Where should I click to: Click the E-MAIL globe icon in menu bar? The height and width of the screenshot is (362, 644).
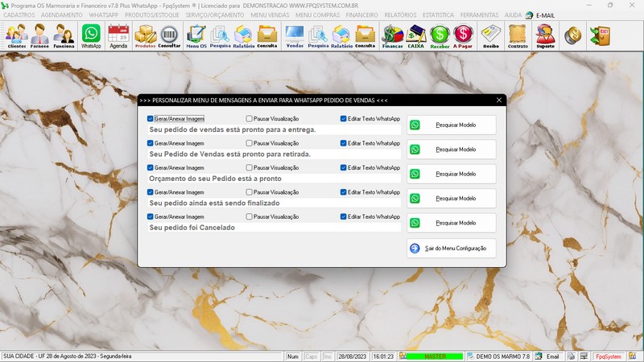[x=529, y=15]
